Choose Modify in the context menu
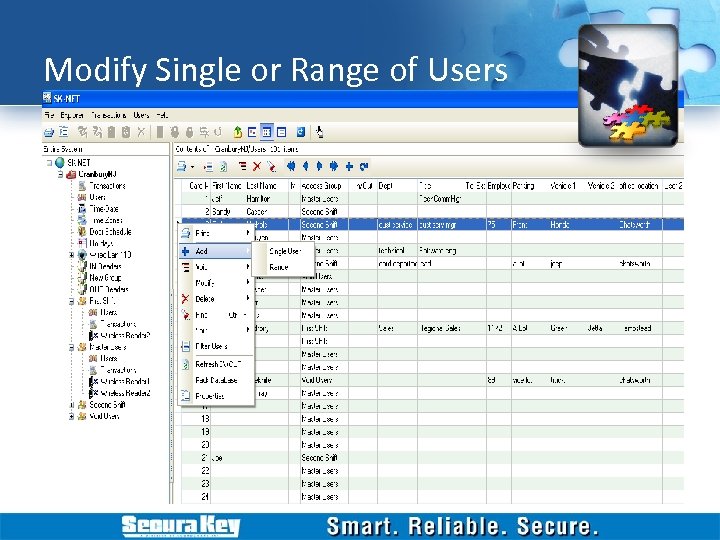The width and height of the screenshot is (720, 540). coord(216,283)
